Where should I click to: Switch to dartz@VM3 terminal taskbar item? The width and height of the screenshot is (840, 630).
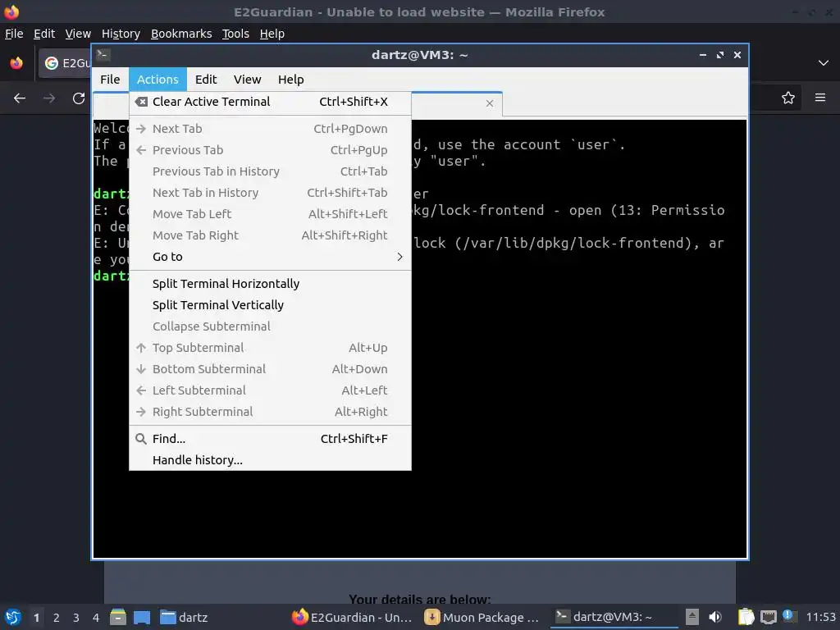pyautogui.click(x=614, y=617)
